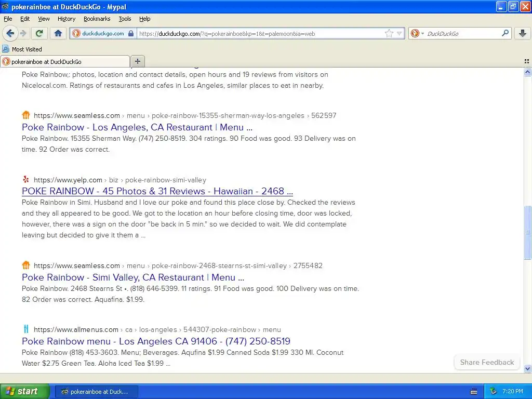
Task: Click the Most Visited bookmarks icon
Action: [x=6, y=49]
